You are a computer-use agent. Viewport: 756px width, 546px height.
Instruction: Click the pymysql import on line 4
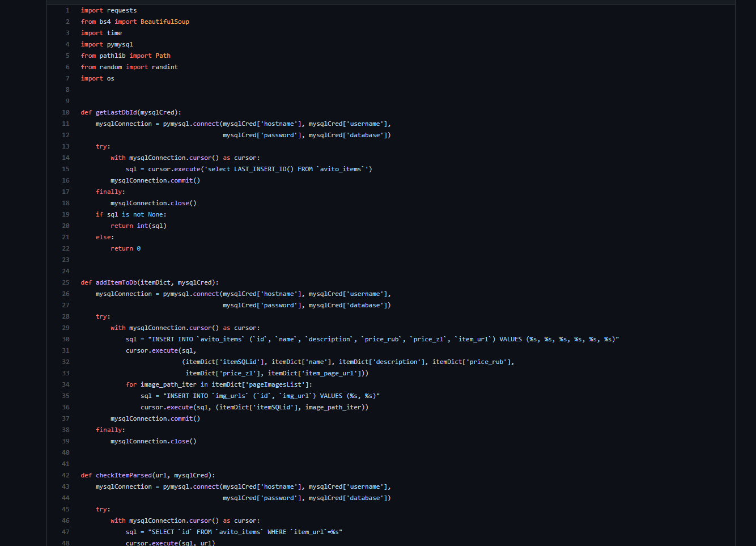click(x=120, y=44)
